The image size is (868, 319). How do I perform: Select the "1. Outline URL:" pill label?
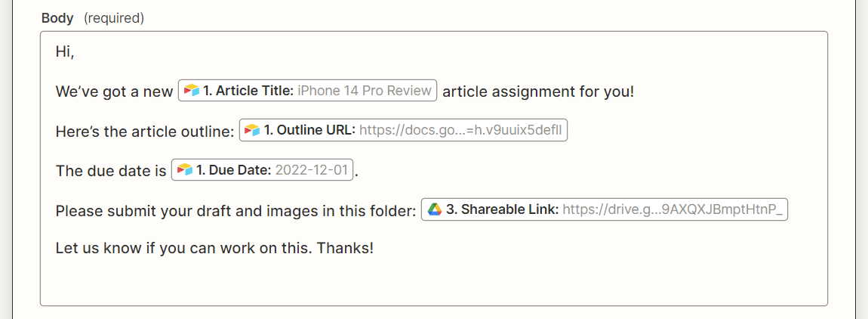tap(309, 130)
